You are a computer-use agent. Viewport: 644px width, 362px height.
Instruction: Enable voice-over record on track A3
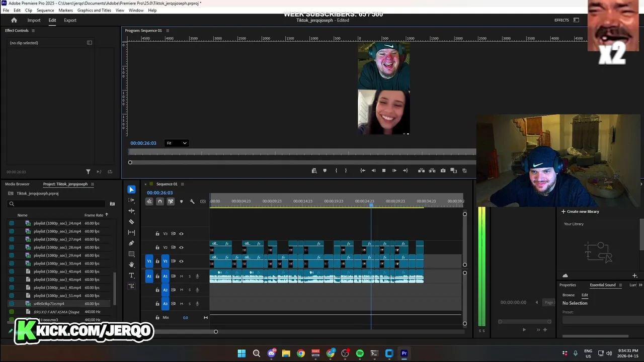click(x=197, y=304)
